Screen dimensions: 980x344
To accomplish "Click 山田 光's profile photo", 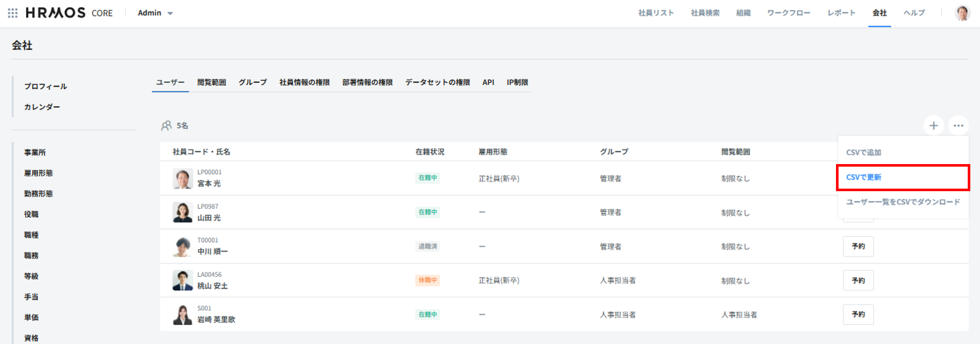I will click(182, 212).
